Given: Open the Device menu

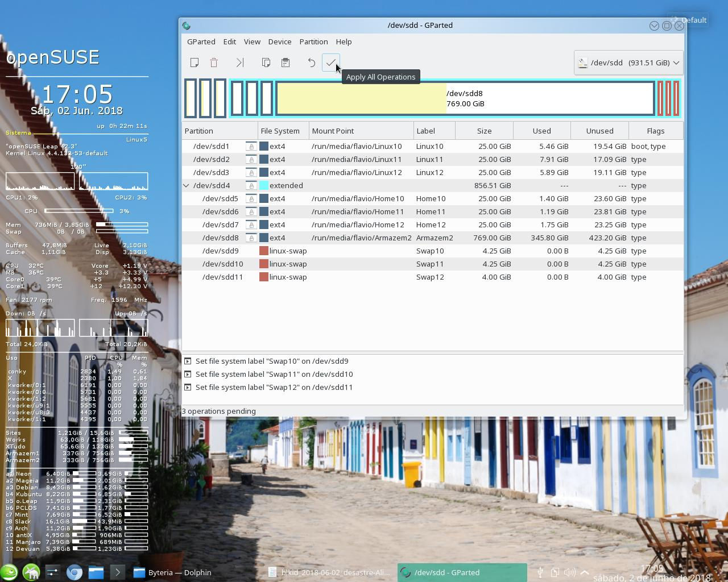Looking at the screenshot, I should 280,41.
